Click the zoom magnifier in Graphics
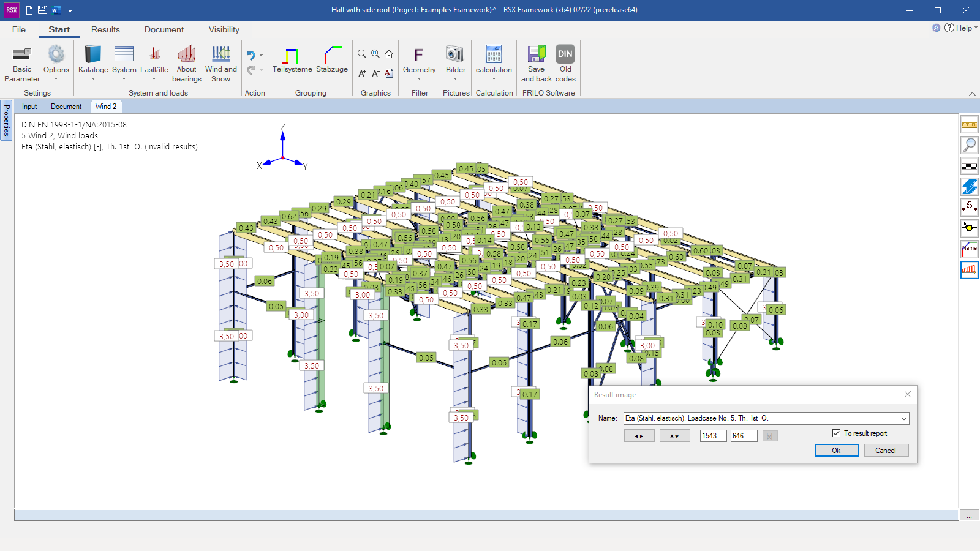The image size is (980, 551). click(362, 54)
